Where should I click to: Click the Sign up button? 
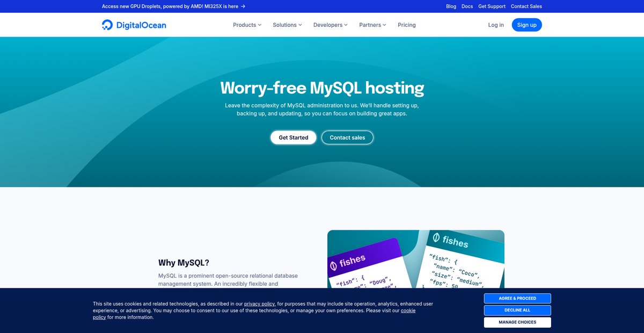[x=526, y=25]
